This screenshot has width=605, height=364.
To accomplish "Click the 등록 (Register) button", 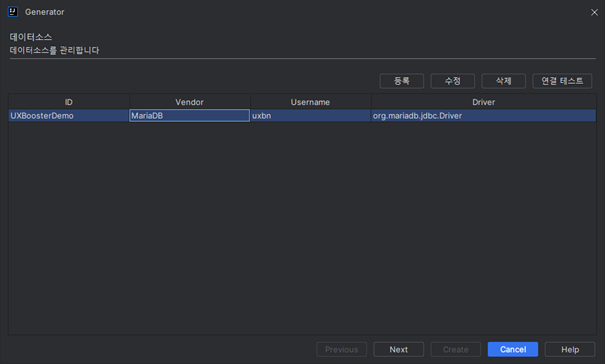I will tap(402, 81).
